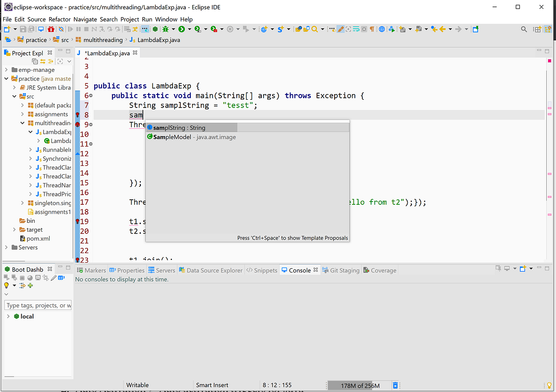Toggle Show Whitespace Characters
Viewport: 556px width, 392px height.
(372, 29)
